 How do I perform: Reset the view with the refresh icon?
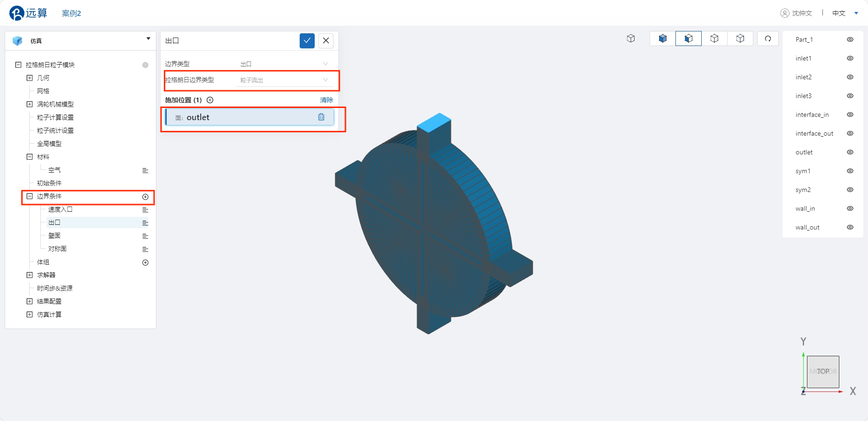(x=768, y=38)
